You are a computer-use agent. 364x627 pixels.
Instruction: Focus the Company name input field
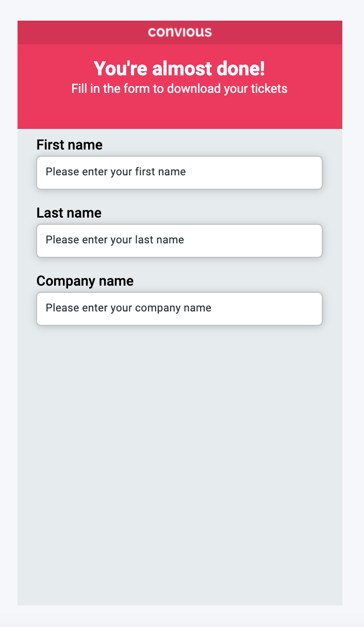pyautogui.click(x=179, y=309)
